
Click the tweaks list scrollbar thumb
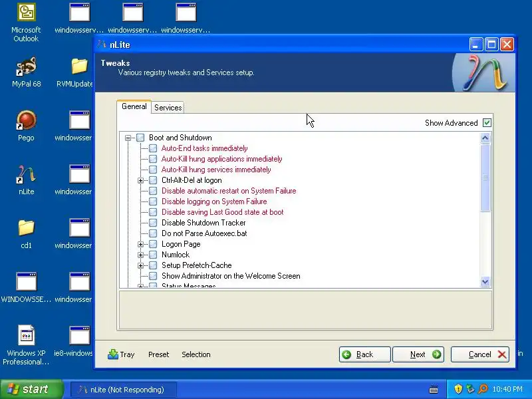click(485, 178)
